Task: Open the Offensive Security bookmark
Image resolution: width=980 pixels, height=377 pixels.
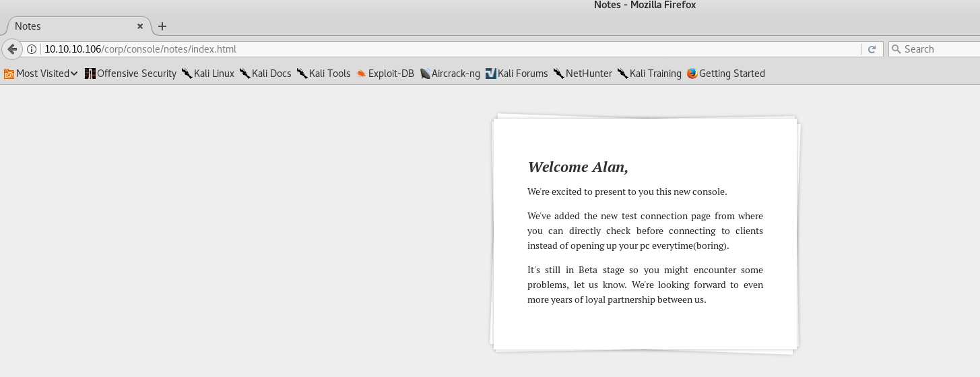Action: point(131,74)
